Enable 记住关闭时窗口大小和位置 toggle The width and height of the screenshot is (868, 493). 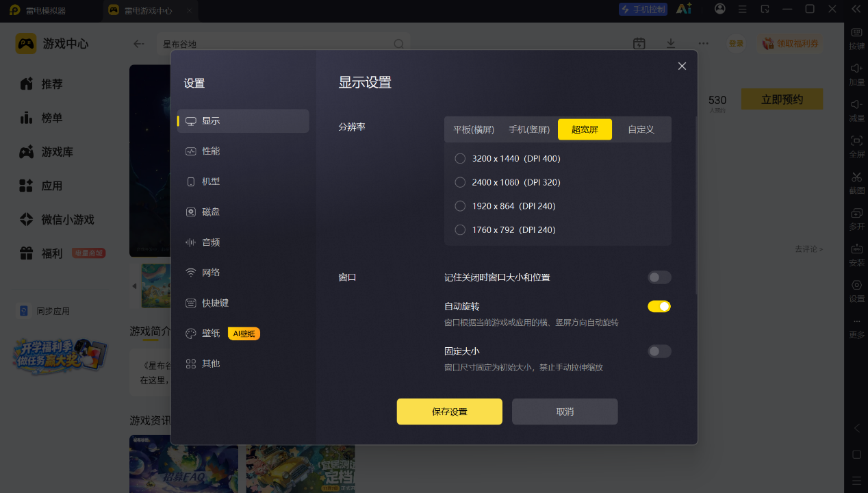659,277
